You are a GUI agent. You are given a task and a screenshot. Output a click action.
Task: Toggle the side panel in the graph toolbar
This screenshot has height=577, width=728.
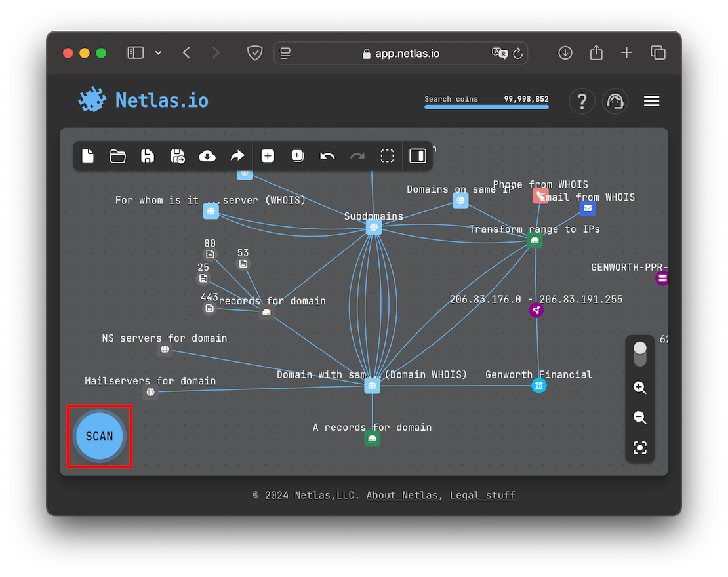click(x=418, y=156)
